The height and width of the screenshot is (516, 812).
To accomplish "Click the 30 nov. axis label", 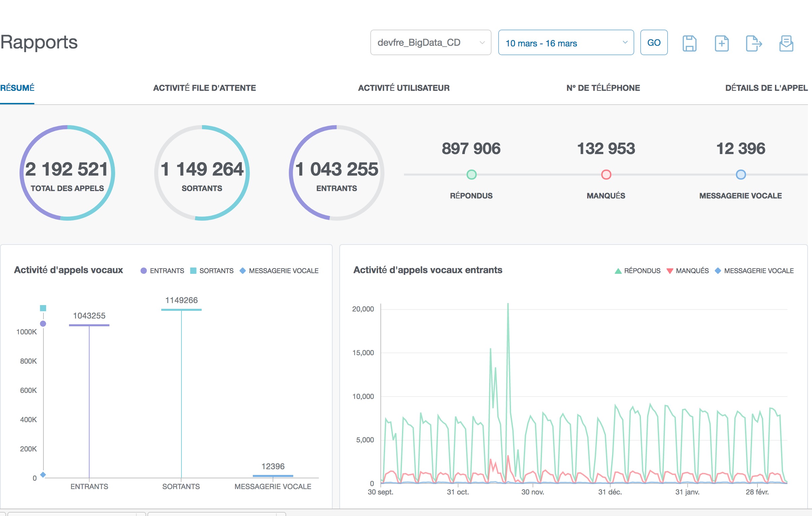I will [x=533, y=492].
